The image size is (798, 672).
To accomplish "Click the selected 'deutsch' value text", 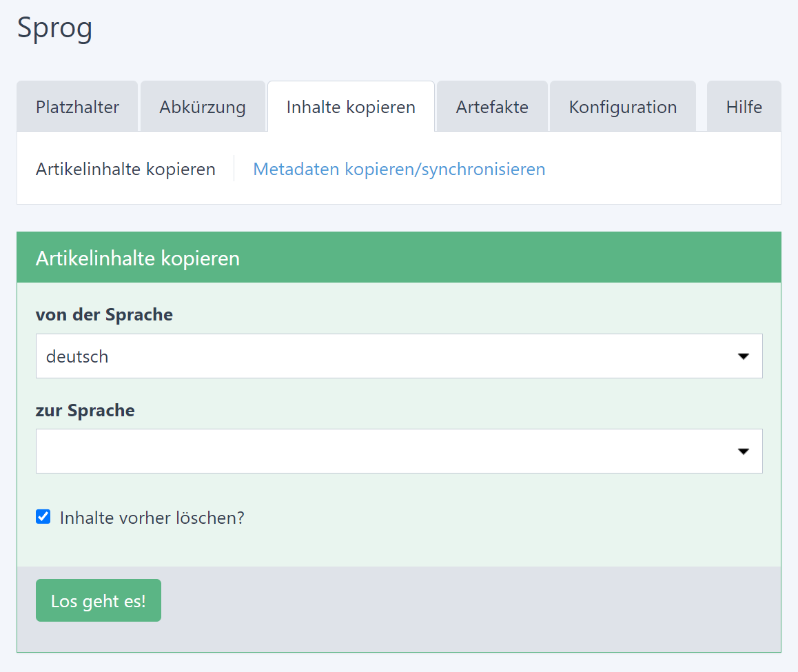I will [x=77, y=357].
